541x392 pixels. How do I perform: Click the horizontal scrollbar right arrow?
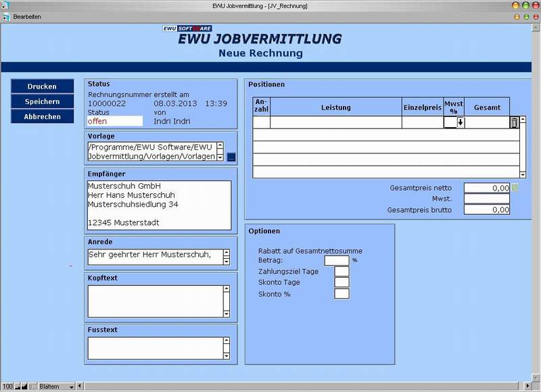tap(527, 386)
